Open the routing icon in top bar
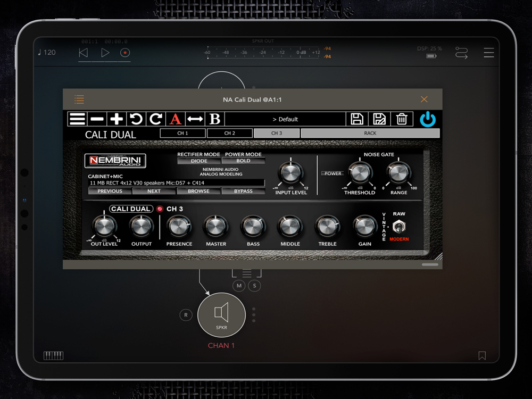This screenshot has width=532, height=399. [461, 53]
